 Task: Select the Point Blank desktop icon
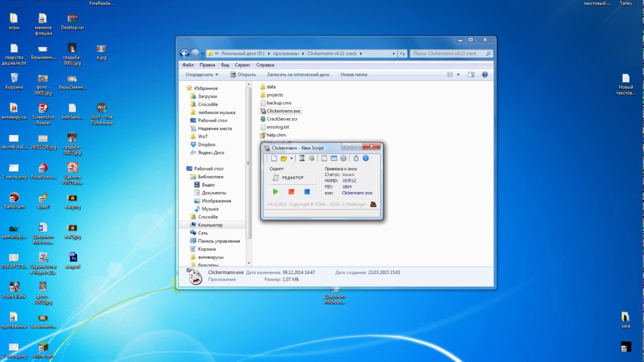coord(14,290)
